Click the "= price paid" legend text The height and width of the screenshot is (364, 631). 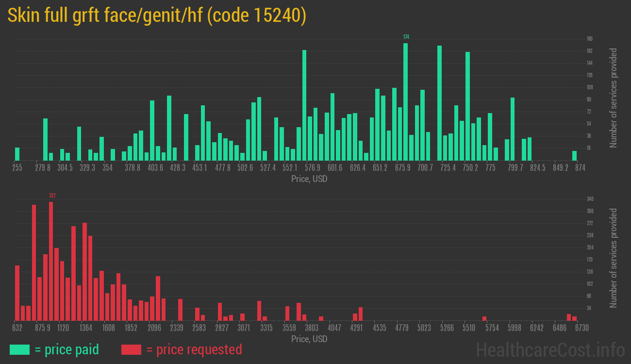(67, 349)
